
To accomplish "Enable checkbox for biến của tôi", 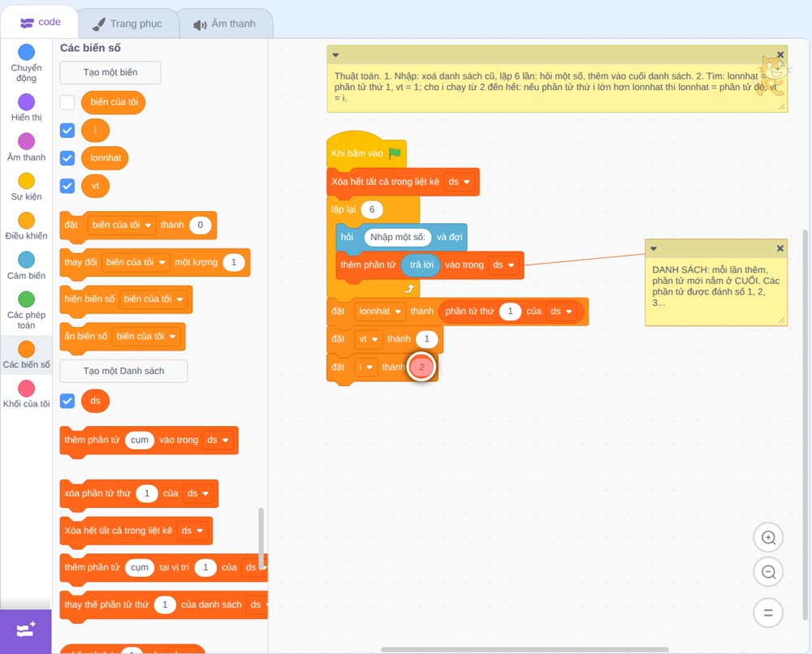I will pyautogui.click(x=67, y=102).
